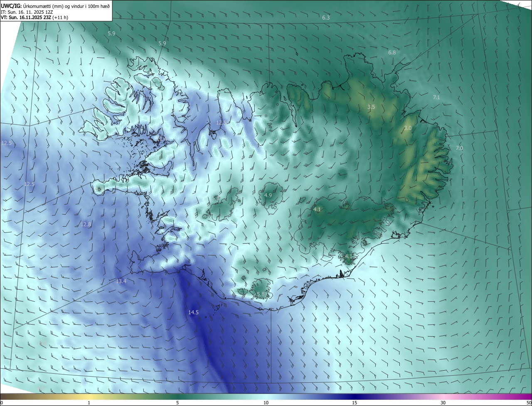Click the 3.5 value label over northeast Iceland
Viewport: 532px width, 406px height.
371,107
